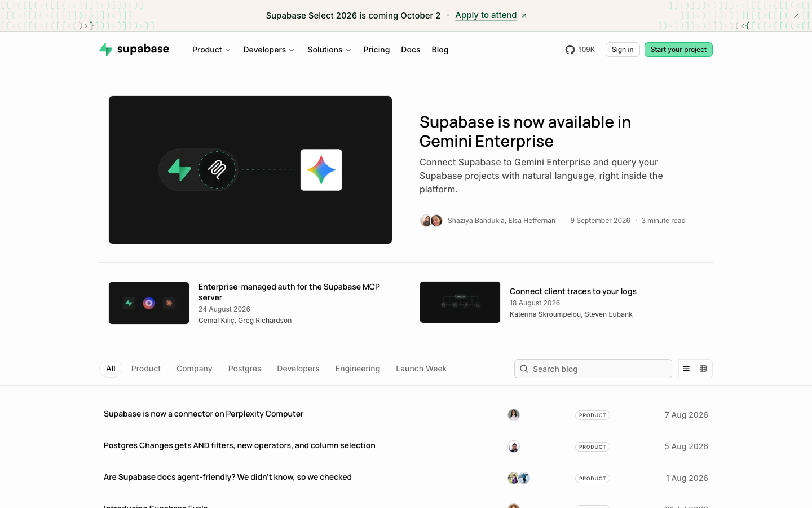Click the Sign in button

(623, 50)
